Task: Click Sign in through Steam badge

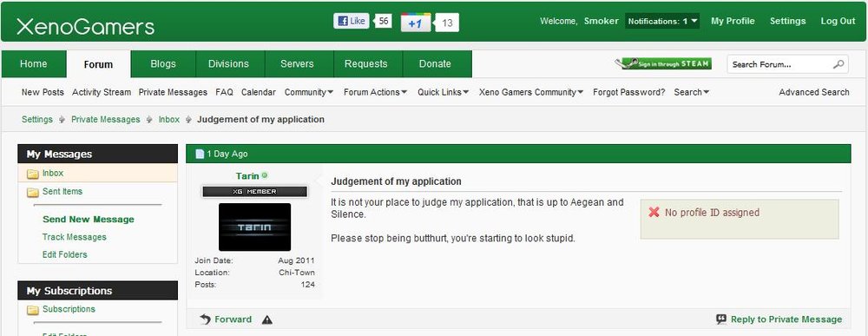Action: [663, 63]
